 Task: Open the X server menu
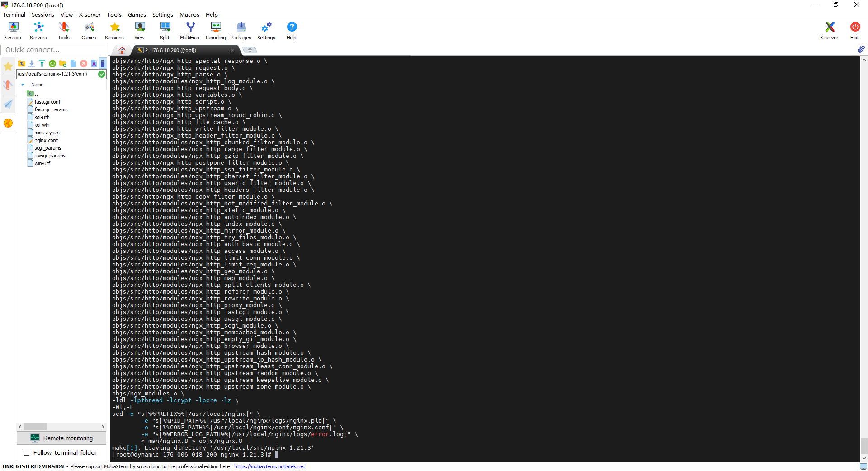click(x=90, y=15)
